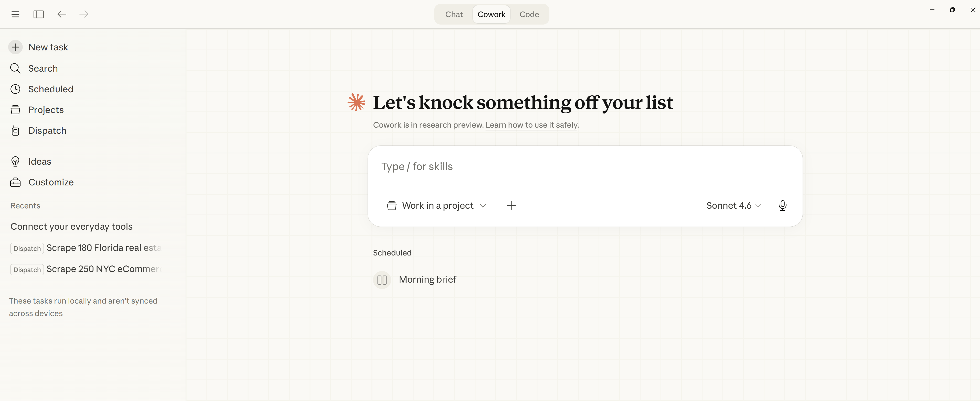Viewport: 980px width, 401px height.
Task: Toggle the sidebar panel icon
Action: point(38,14)
